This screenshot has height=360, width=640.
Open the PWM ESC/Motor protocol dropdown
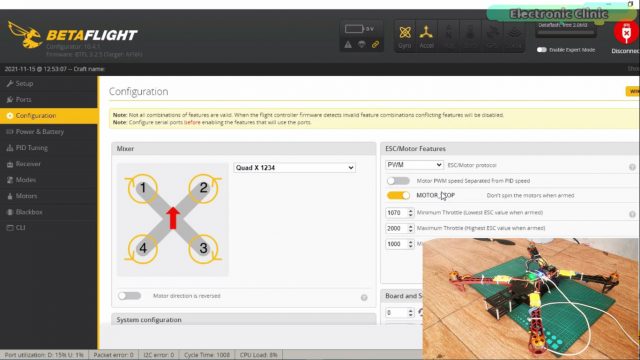414,165
